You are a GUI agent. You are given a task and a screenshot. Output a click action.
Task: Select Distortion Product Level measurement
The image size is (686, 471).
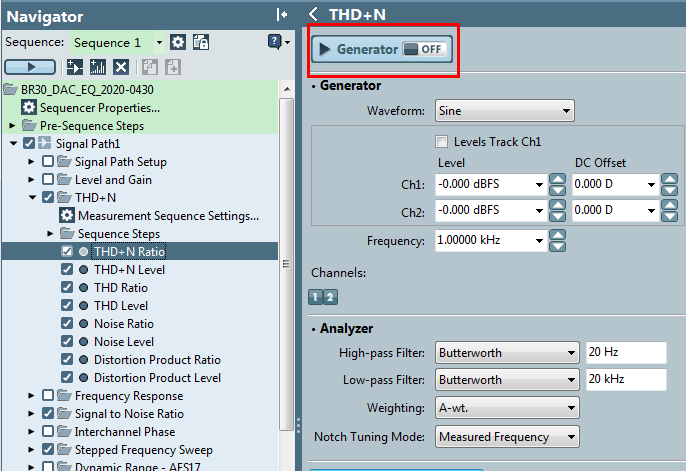[x=157, y=377]
